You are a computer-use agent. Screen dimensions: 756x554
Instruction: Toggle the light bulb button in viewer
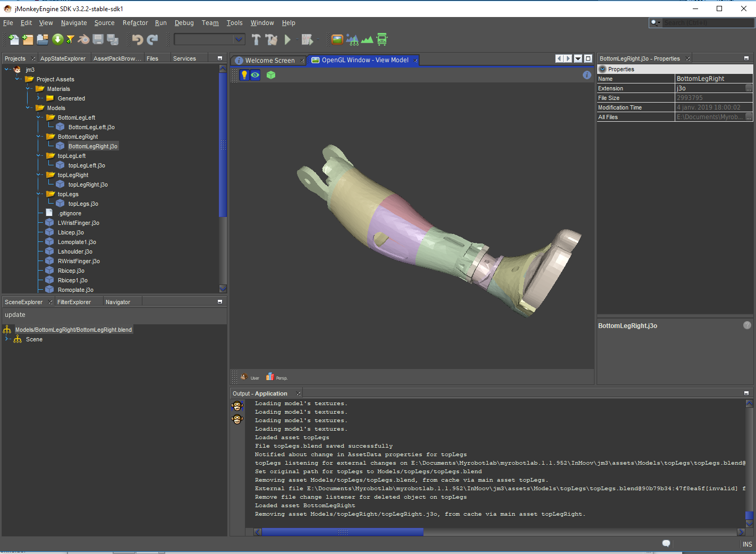[x=244, y=75]
